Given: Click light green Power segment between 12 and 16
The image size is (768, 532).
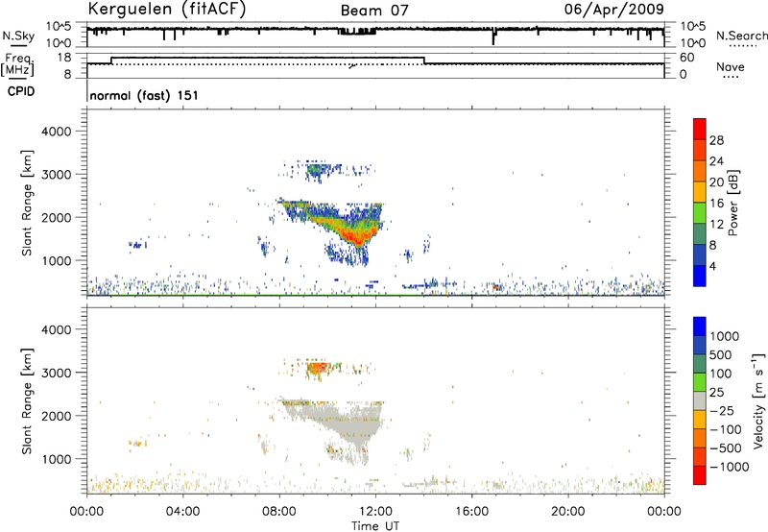Looking at the screenshot, I should point(700,212).
